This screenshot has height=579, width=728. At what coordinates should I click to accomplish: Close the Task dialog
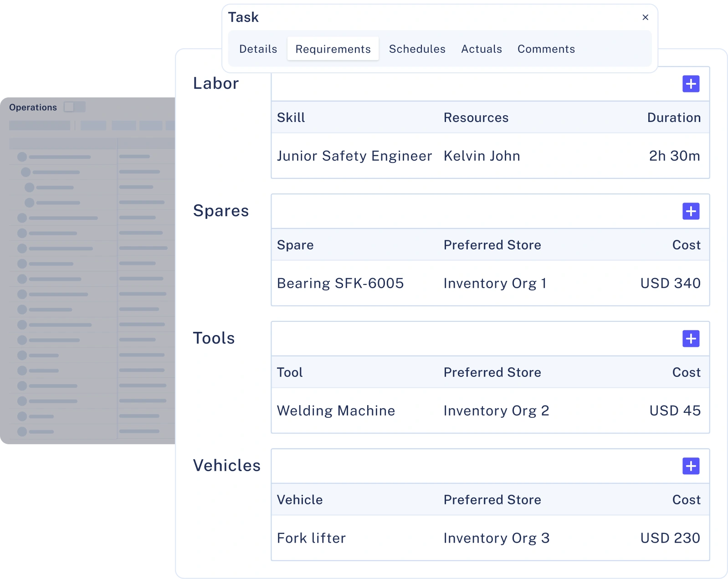pos(645,17)
